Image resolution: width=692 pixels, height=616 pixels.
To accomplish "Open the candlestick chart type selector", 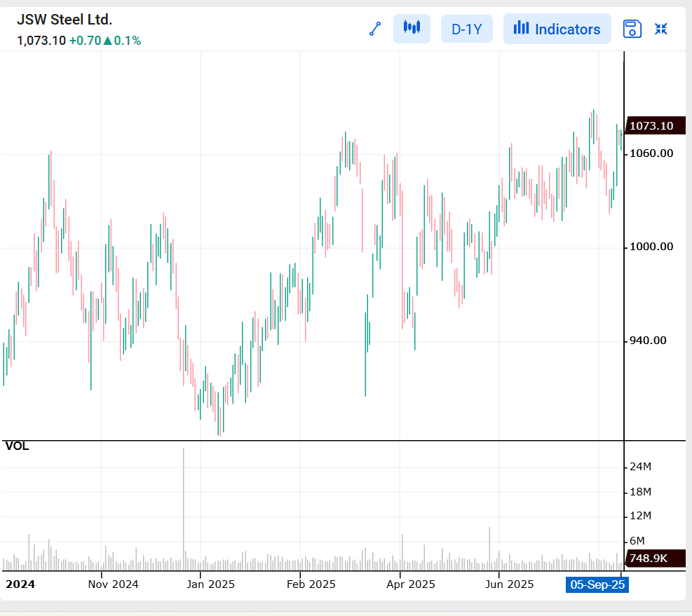I will pos(412,29).
